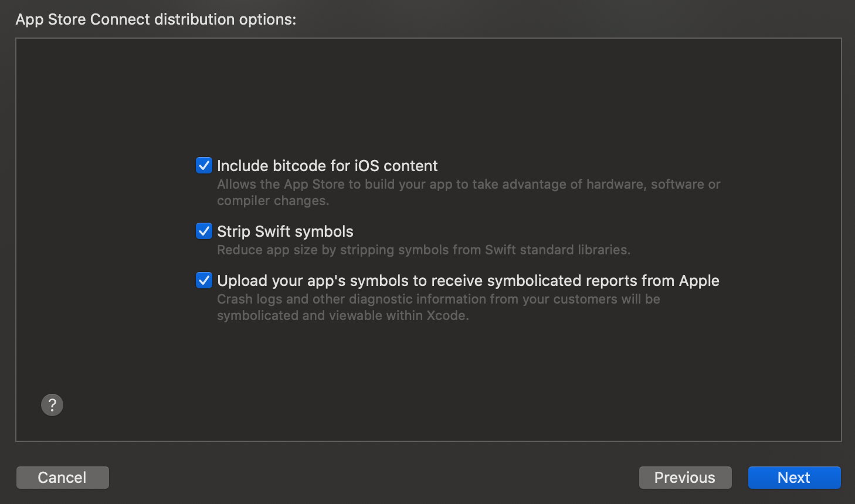This screenshot has height=504, width=855.
Task: Cancel the distribution options dialog
Action: (62, 478)
